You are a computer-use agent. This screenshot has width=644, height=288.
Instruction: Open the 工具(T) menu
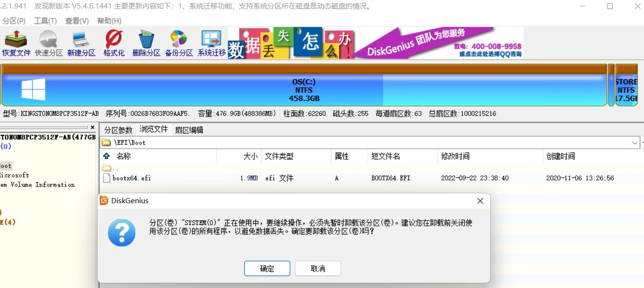tap(45, 21)
